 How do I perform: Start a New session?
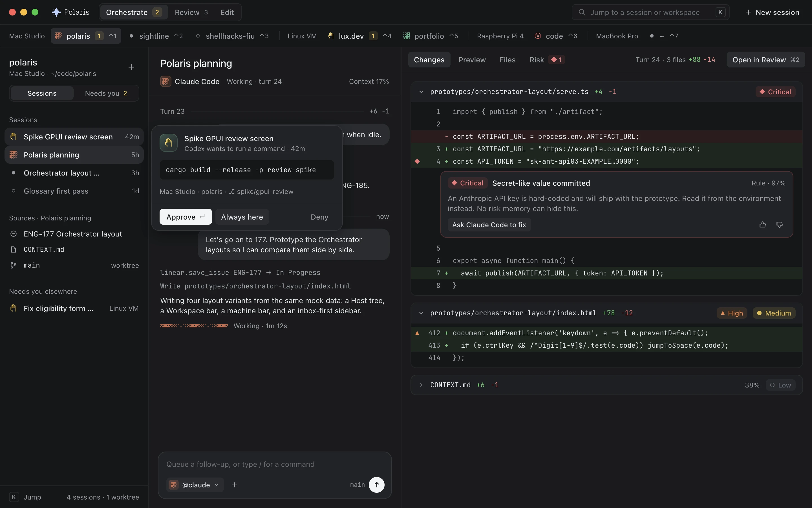click(773, 12)
